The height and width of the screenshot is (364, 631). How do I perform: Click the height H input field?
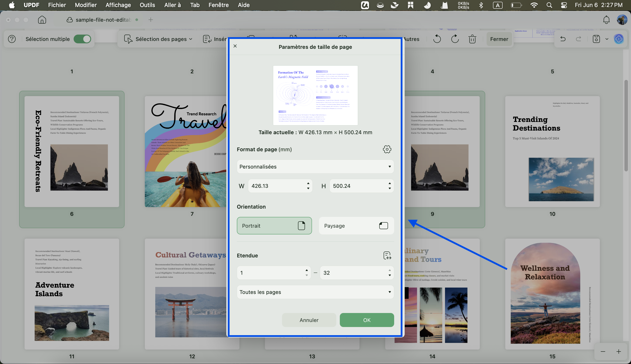(x=362, y=186)
